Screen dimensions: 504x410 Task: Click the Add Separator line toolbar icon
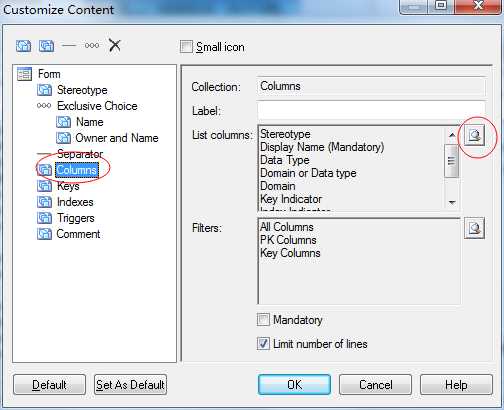(69, 45)
